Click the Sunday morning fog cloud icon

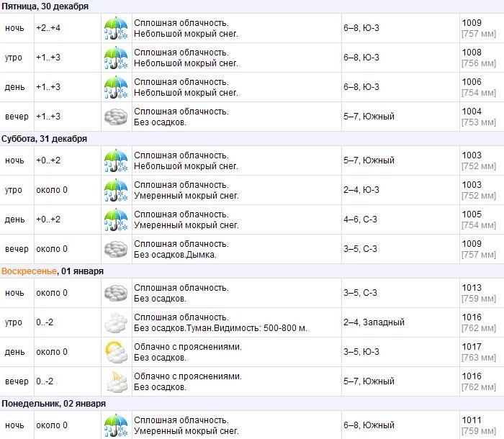coord(116,322)
